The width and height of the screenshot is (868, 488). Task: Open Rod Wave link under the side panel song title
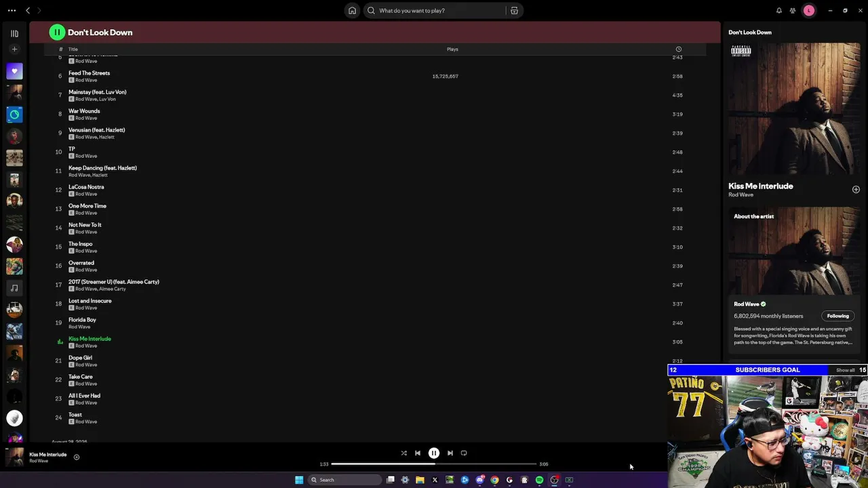point(741,195)
